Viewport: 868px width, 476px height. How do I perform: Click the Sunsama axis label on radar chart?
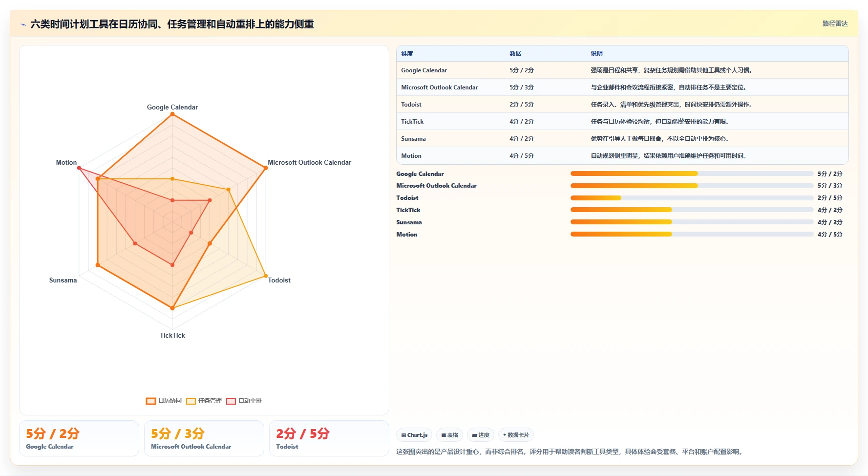63,280
